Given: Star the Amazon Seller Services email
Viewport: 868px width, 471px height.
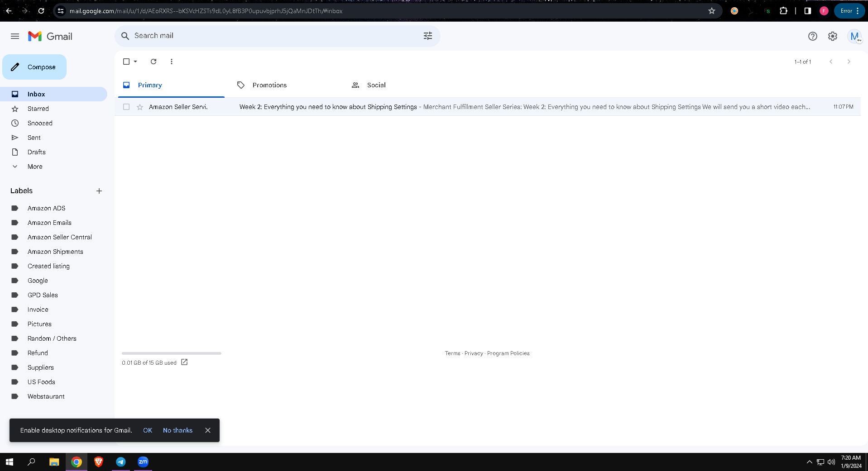Looking at the screenshot, I should (140, 107).
